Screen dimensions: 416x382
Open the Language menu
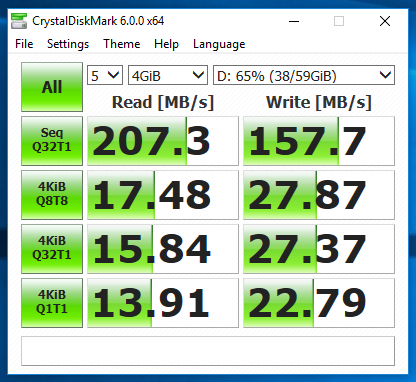(x=219, y=44)
